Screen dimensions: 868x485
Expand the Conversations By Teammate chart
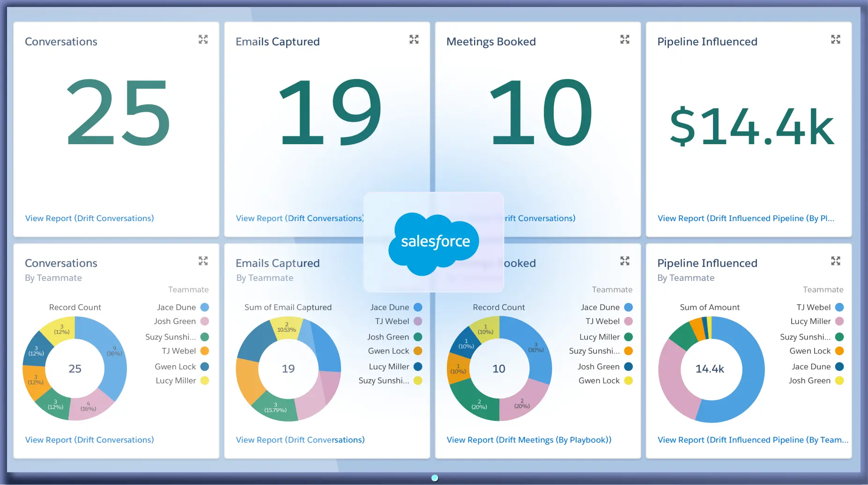click(x=203, y=261)
